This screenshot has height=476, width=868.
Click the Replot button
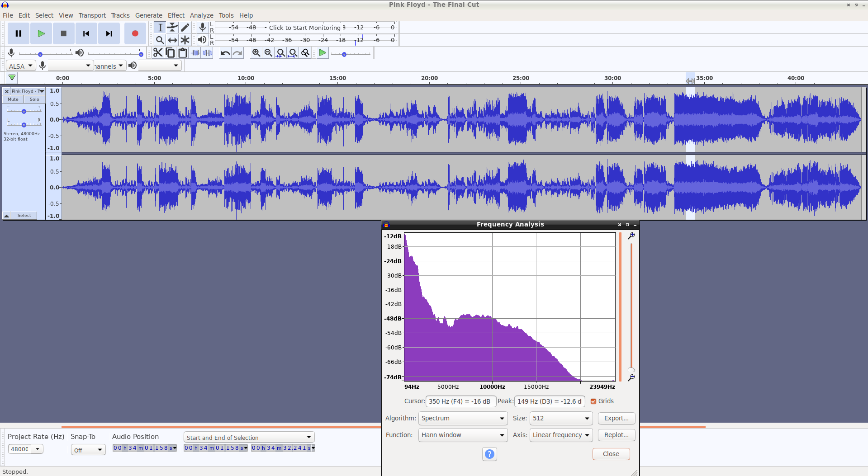[x=617, y=435]
